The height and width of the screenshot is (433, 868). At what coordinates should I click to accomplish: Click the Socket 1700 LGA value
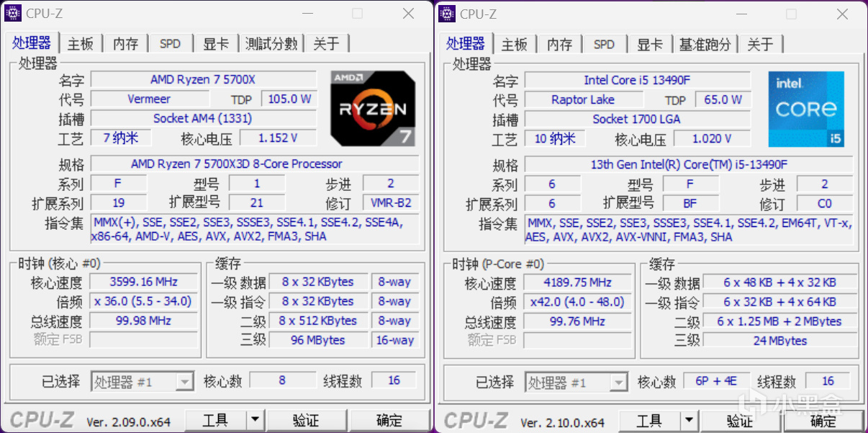point(638,119)
